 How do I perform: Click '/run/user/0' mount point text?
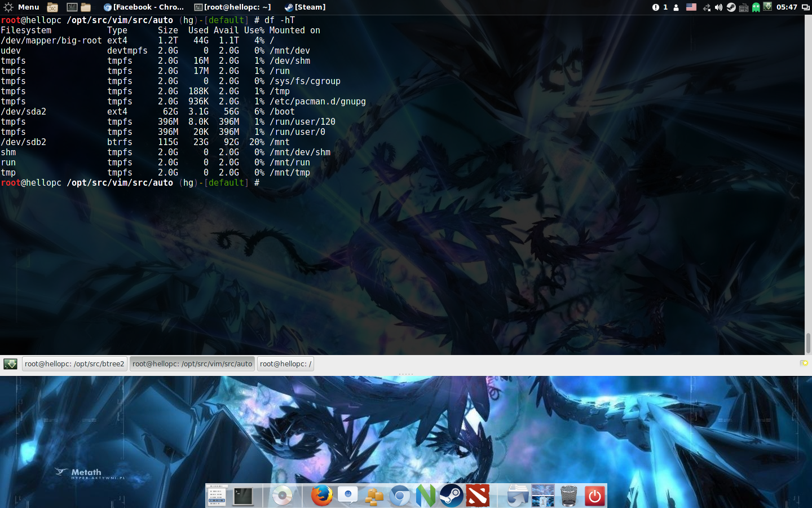[x=297, y=132]
